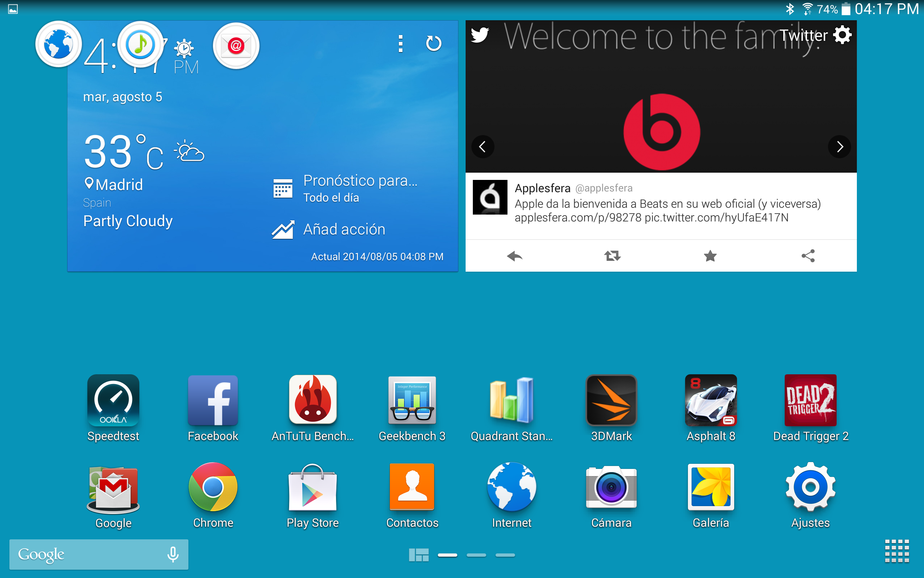The width and height of the screenshot is (924, 578).
Task: Open AnTuTu Benchmark app
Action: (313, 400)
